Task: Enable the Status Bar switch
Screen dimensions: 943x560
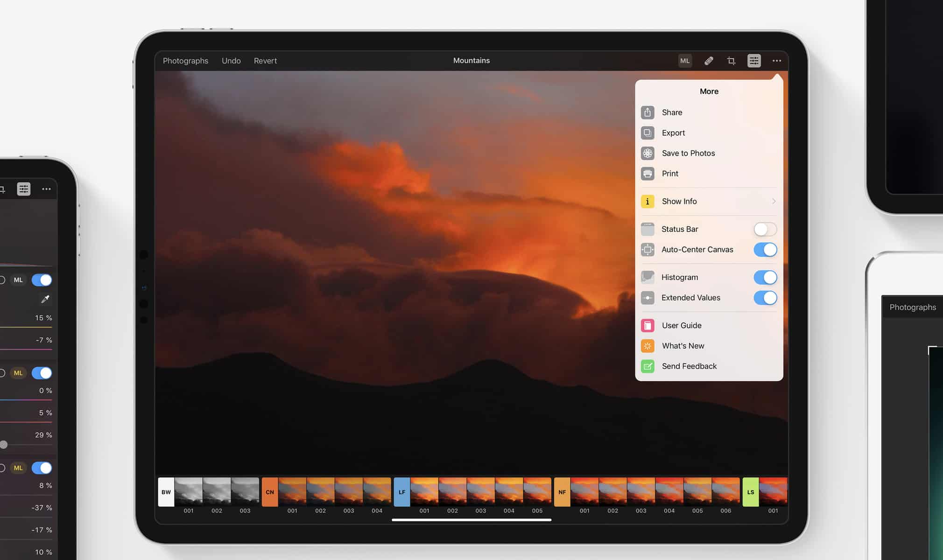Action: (x=765, y=229)
